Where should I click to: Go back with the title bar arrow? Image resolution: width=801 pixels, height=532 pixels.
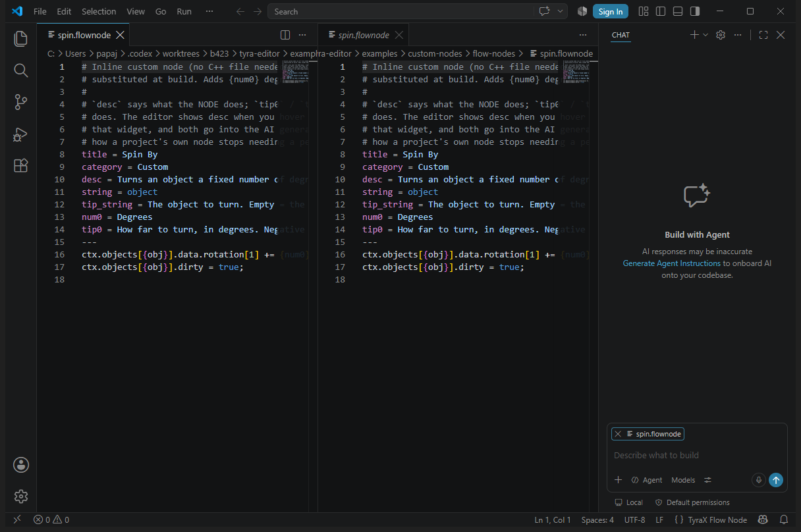point(240,11)
